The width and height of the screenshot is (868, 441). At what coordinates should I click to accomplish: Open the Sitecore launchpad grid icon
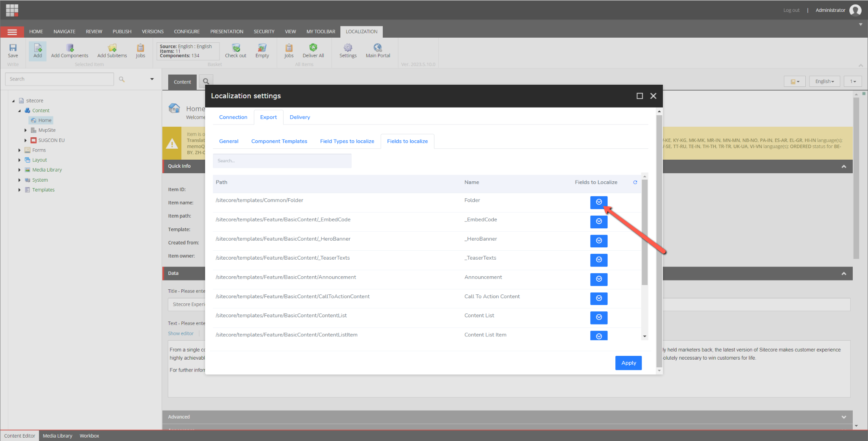point(12,10)
